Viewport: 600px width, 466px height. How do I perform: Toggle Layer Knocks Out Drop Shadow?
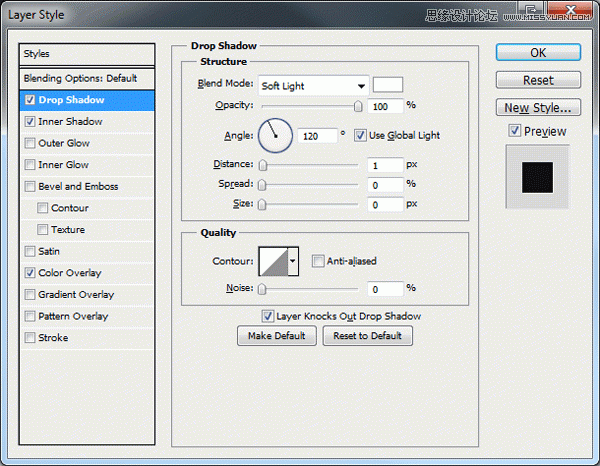click(268, 316)
